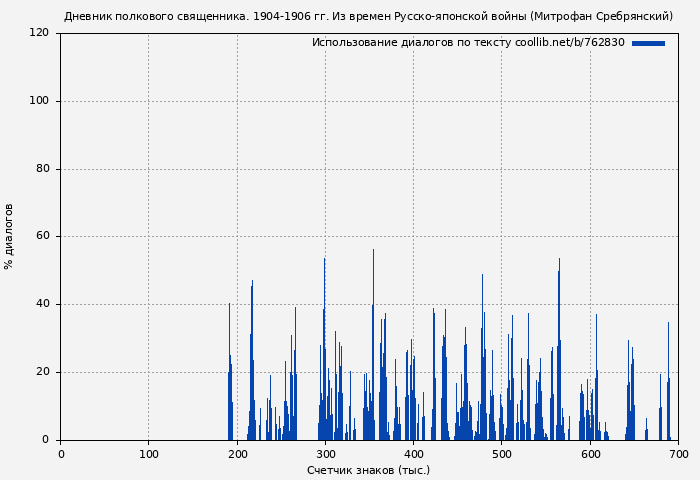This screenshot has height=480, width=700.
Task: Click the y-axis label "% диалогов"
Action: point(9,236)
